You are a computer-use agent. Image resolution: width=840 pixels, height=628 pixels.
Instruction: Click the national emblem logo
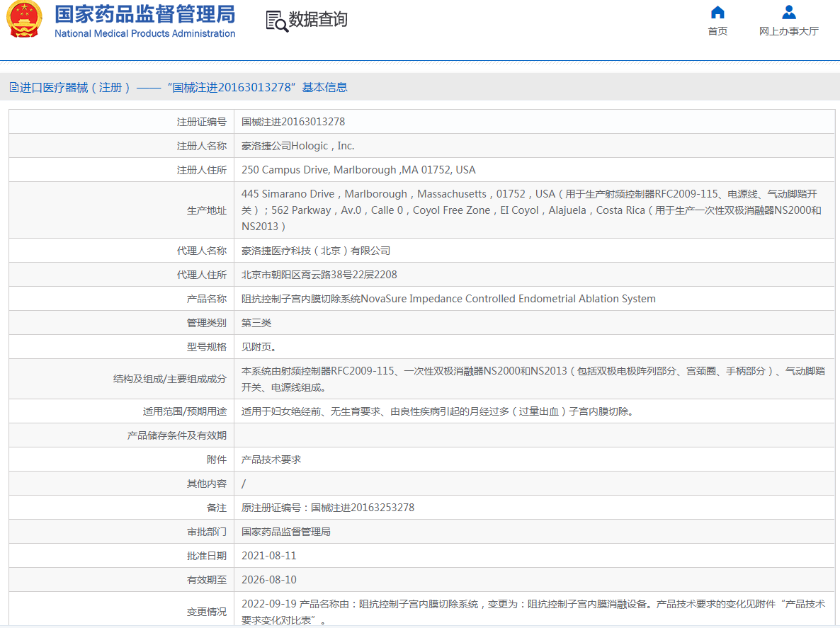(24, 20)
